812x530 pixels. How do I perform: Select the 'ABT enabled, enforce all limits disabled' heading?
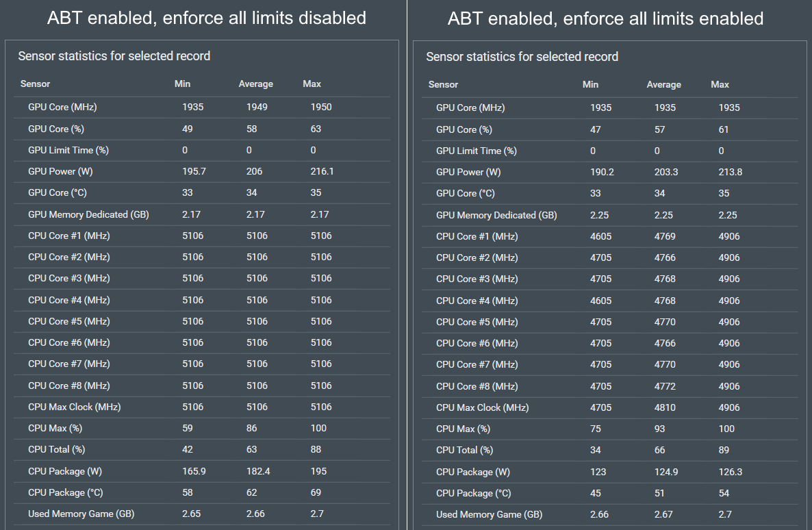[207, 18]
